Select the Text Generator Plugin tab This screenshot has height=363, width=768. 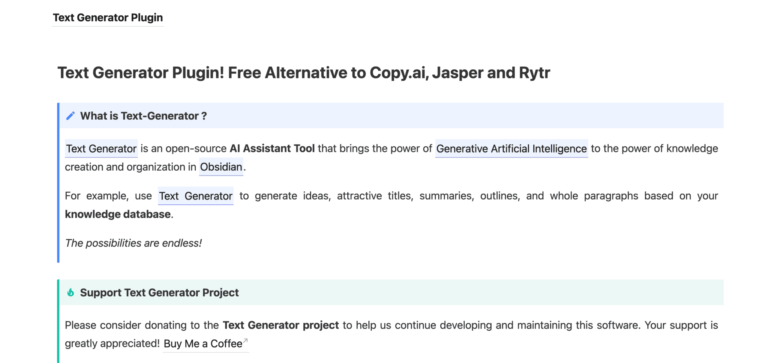point(108,18)
